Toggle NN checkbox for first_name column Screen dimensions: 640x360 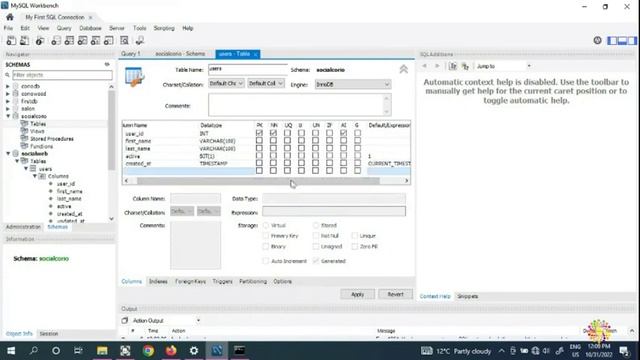(273, 140)
